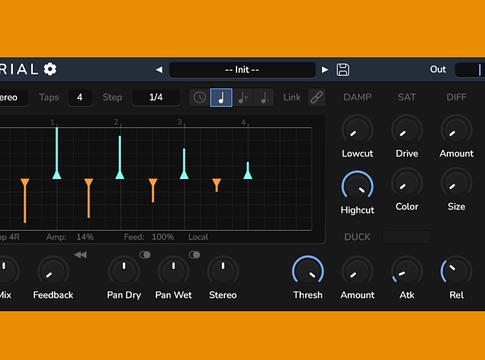485x360 pixels.
Task: Click the Out level meter
Action: click(x=470, y=70)
